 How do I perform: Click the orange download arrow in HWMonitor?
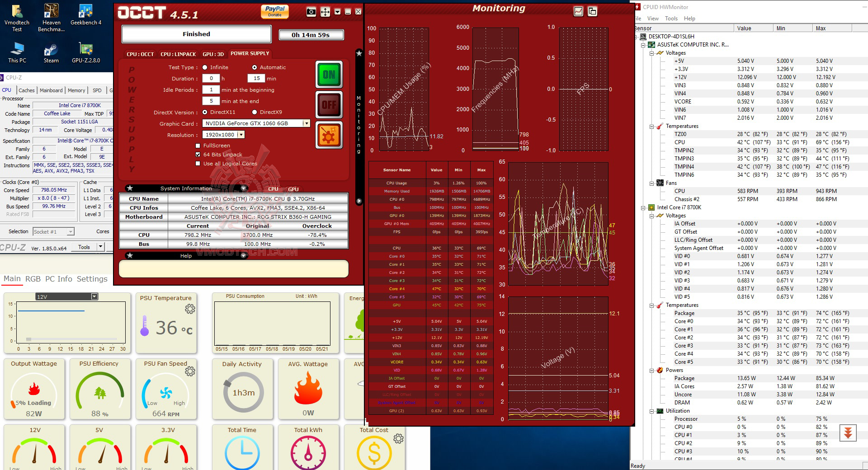tap(848, 433)
